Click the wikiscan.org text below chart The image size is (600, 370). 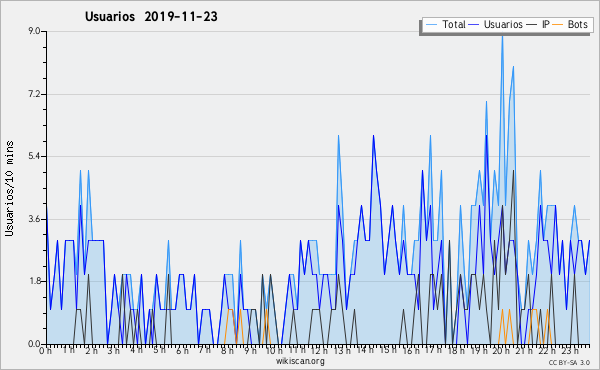pos(300,361)
